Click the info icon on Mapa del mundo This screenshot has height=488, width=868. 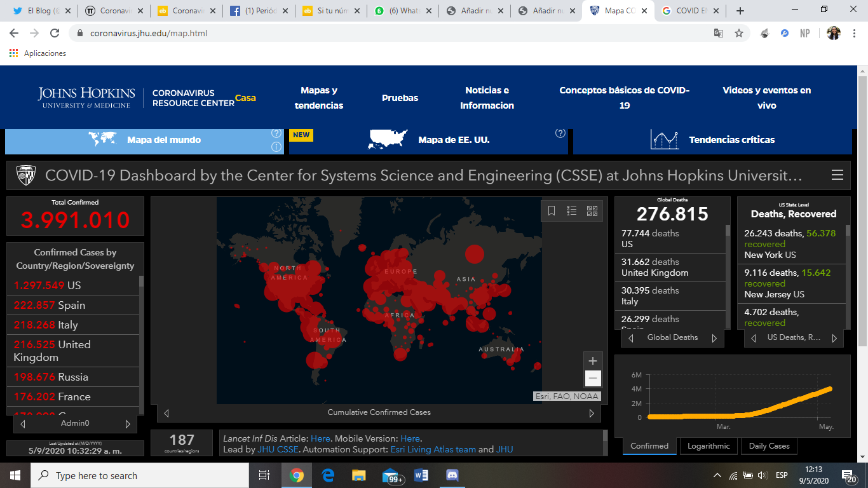pos(276,147)
